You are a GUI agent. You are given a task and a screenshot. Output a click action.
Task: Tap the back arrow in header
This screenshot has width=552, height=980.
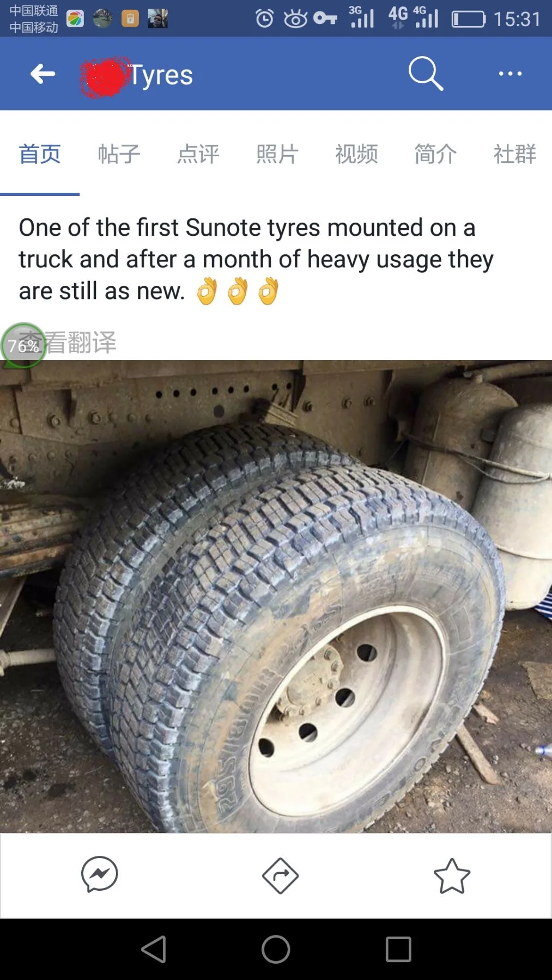pyautogui.click(x=43, y=73)
